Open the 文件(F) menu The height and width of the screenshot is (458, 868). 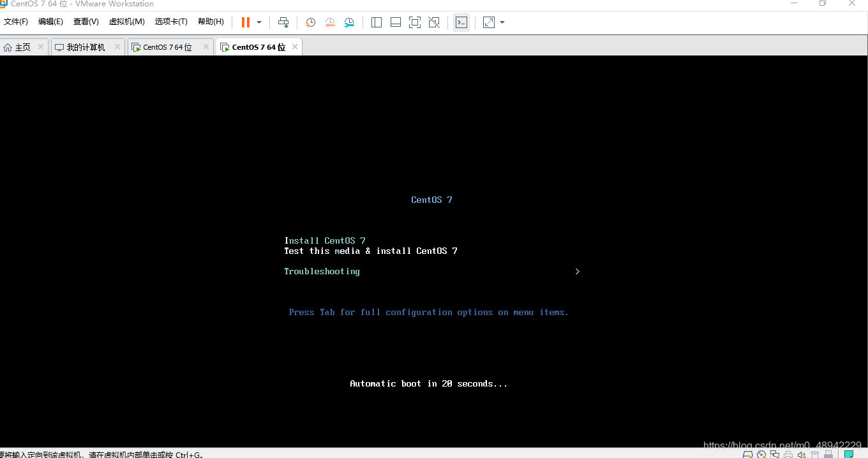(16, 22)
